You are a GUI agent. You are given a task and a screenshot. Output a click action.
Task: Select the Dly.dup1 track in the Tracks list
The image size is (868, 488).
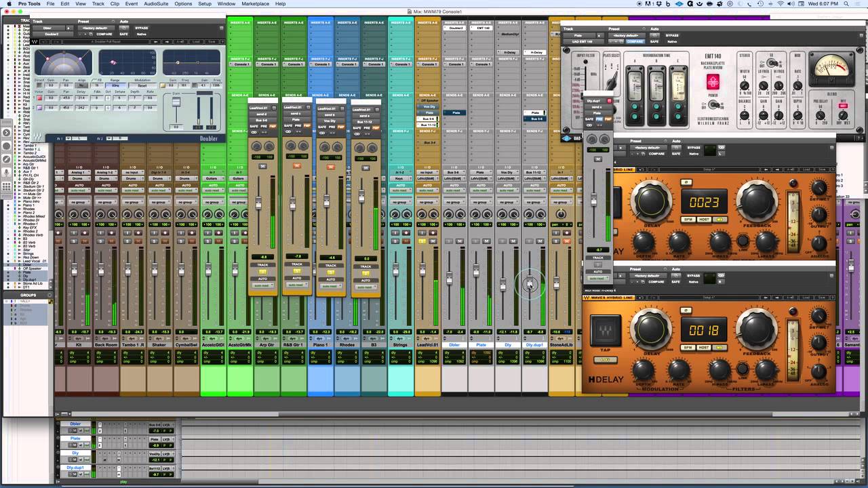click(x=31, y=279)
